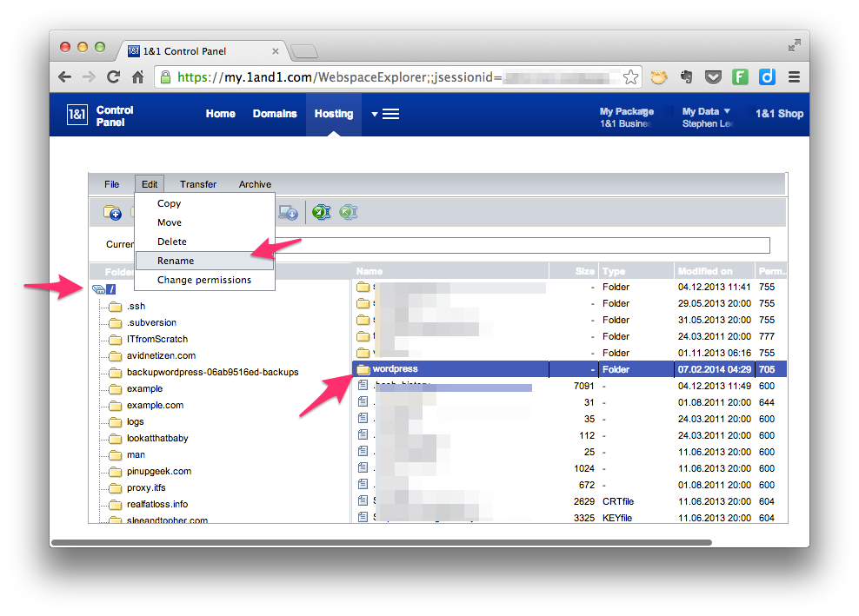This screenshot has height=616, width=859.
Task: Click the folder icon of the wordpress row
Action: click(363, 369)
